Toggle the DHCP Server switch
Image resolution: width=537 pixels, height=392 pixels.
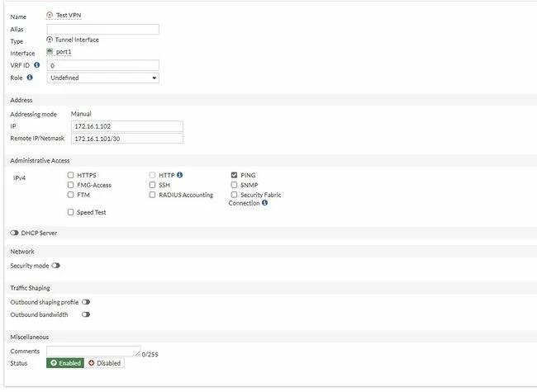click(14, 233)
